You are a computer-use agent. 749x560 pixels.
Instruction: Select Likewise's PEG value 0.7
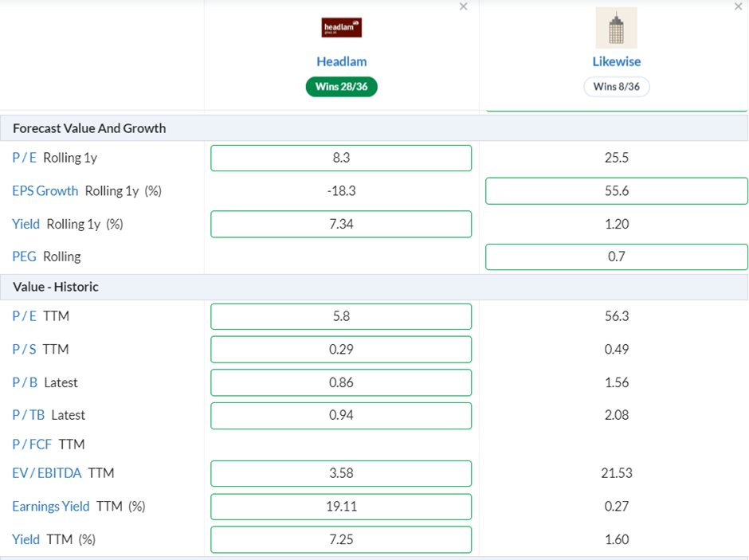616,257
